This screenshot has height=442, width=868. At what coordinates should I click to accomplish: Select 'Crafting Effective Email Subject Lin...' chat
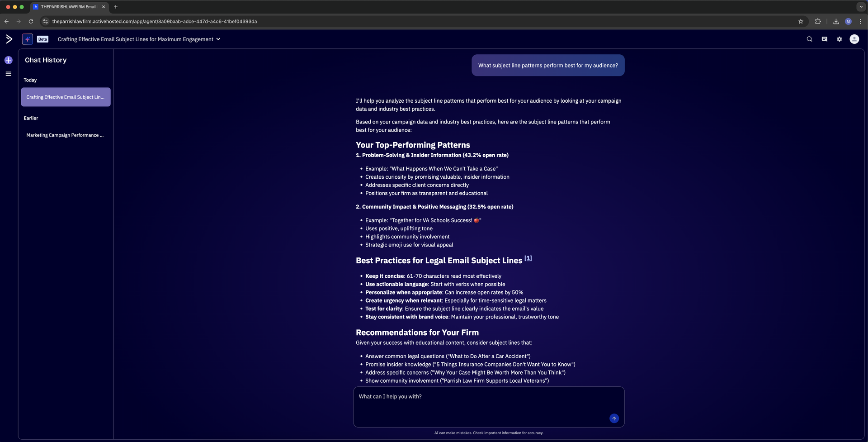coord(66,97)
